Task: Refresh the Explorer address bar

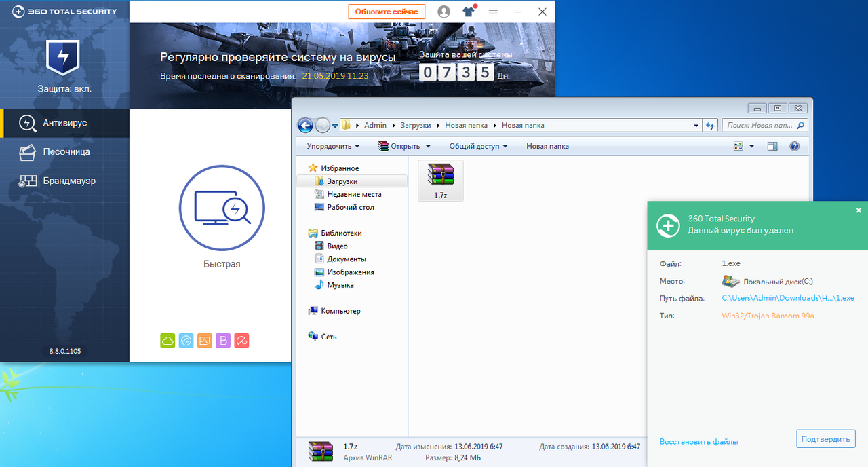Action: click(710, 125)
